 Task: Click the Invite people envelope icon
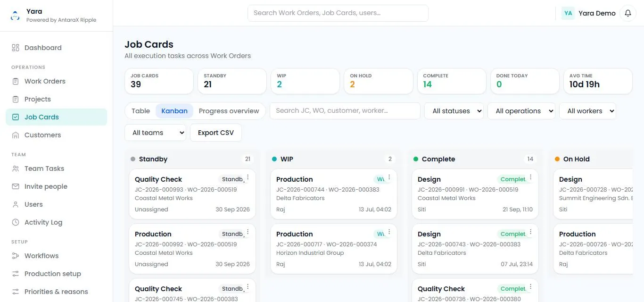pos(16,186)
